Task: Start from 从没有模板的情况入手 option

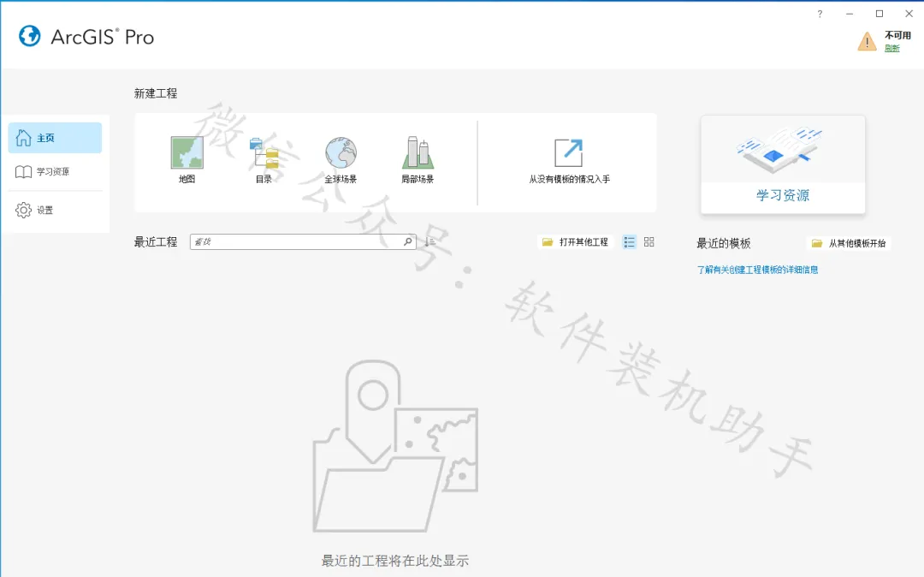Action: pyautogui.click(x=569, y=161)
